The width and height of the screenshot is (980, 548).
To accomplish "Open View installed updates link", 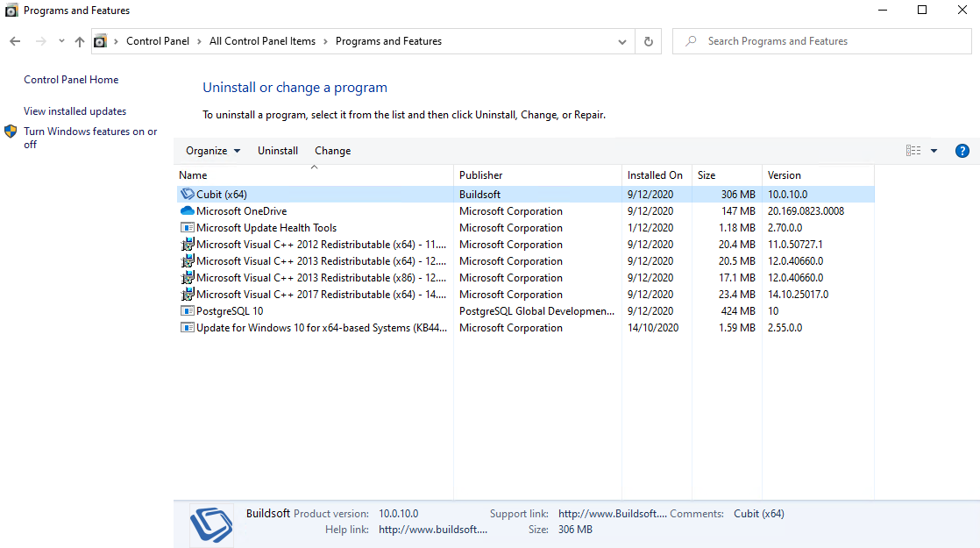I will pyautogui.click(x=75, y=111).
